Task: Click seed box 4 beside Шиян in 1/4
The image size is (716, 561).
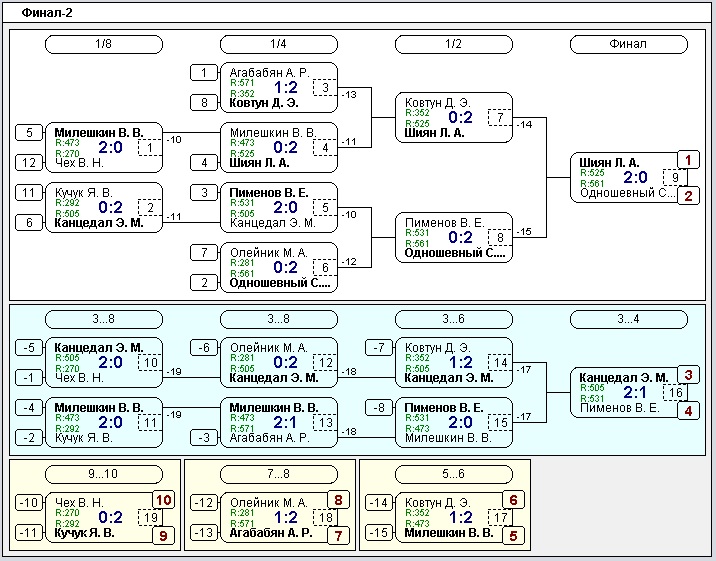Action: click(x=204, y=163)
